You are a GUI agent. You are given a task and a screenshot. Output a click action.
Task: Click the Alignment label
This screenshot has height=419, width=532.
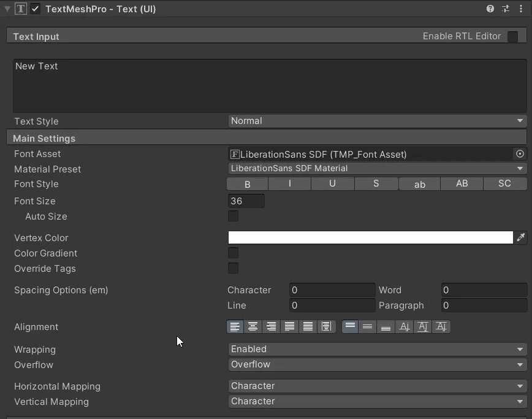[36, 327]
